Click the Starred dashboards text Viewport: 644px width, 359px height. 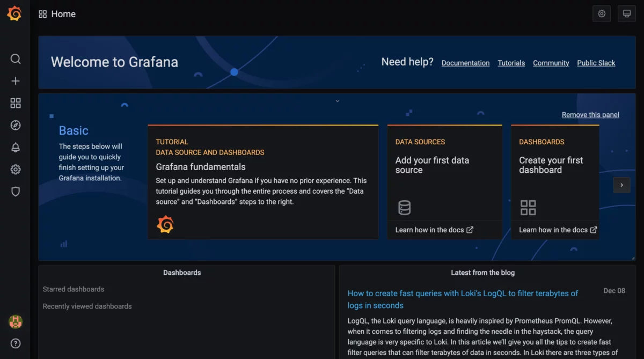[x=74, y=289]
